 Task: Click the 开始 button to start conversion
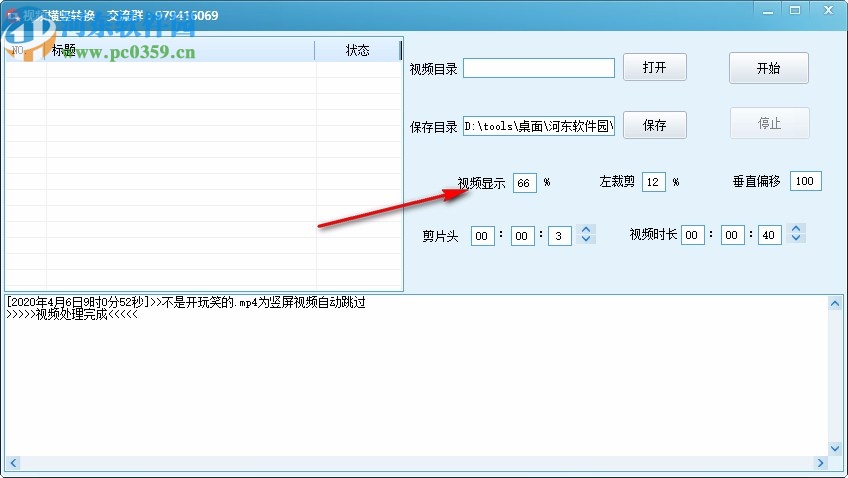768,68
